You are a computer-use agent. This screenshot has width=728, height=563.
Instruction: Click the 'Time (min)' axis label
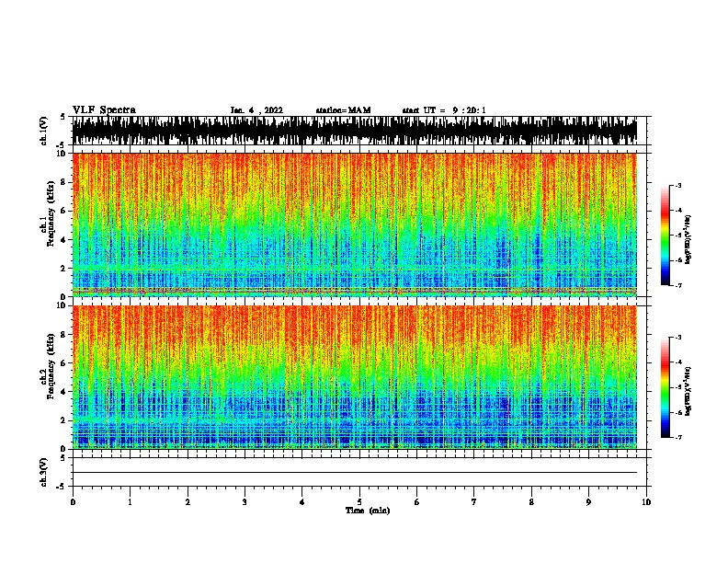click(368, 511)
